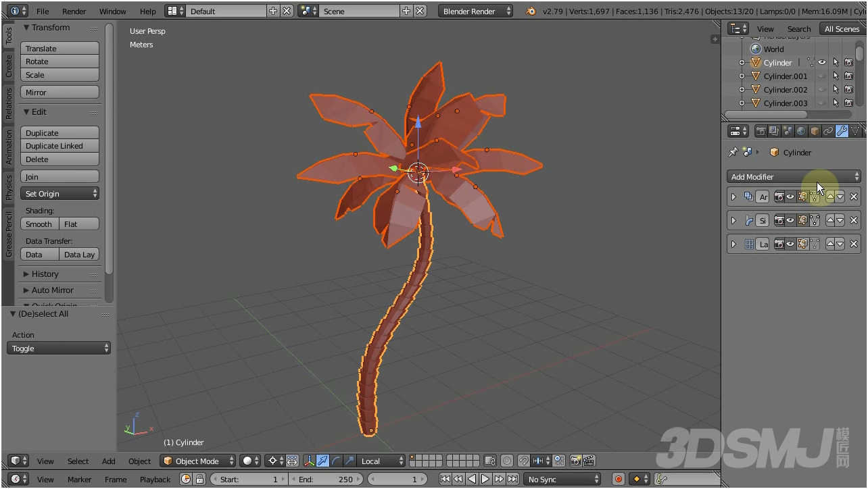
Task: Open the Object Mode dropdown
Action: point(198,461)
